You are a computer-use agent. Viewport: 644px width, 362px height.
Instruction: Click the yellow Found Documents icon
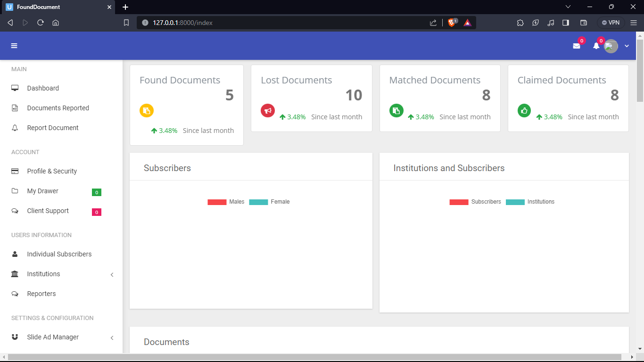pos(147,111)
